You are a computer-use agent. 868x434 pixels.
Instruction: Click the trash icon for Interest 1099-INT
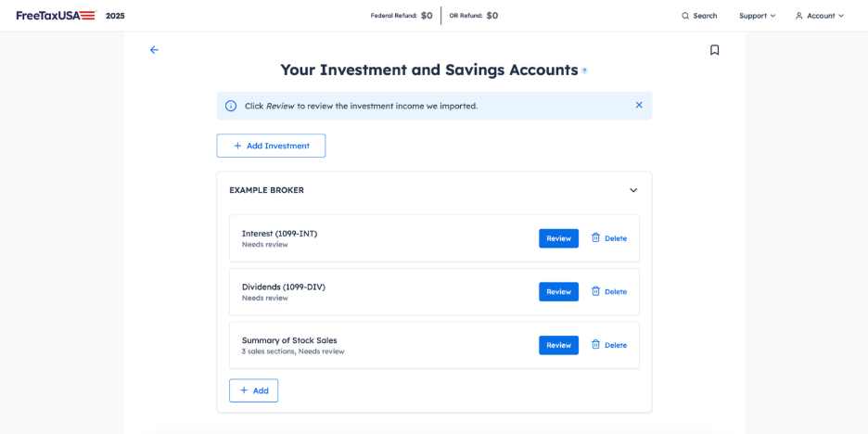(x=595, y=237)
